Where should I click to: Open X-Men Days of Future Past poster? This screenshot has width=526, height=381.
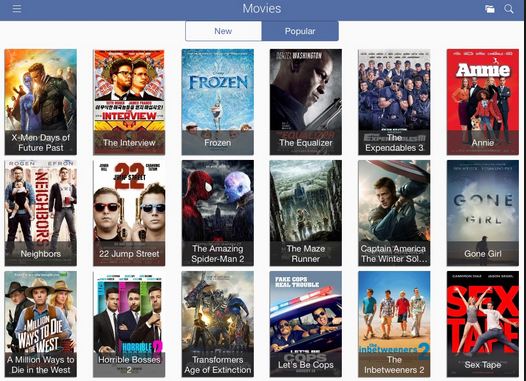[41, 102]
